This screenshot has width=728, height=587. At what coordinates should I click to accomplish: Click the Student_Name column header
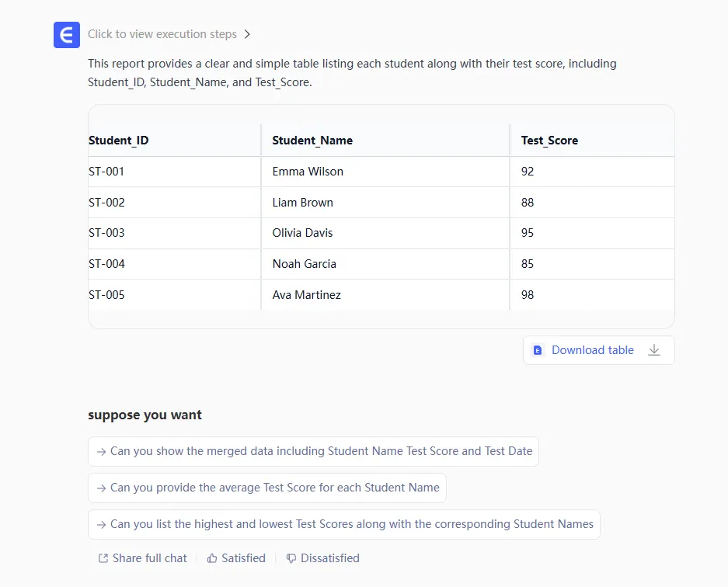tap(312, 141)
